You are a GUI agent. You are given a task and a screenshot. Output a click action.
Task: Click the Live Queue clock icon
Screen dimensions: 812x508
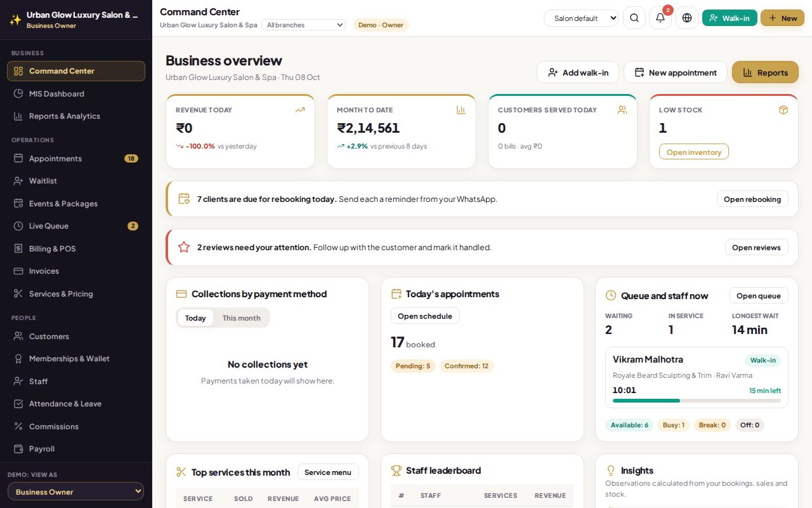(18, 226)
